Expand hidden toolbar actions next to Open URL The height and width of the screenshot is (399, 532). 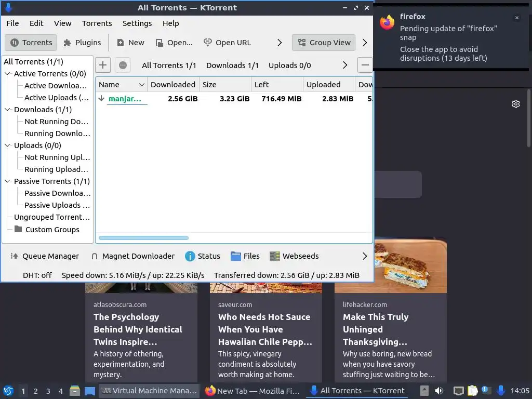click(279, 43)
